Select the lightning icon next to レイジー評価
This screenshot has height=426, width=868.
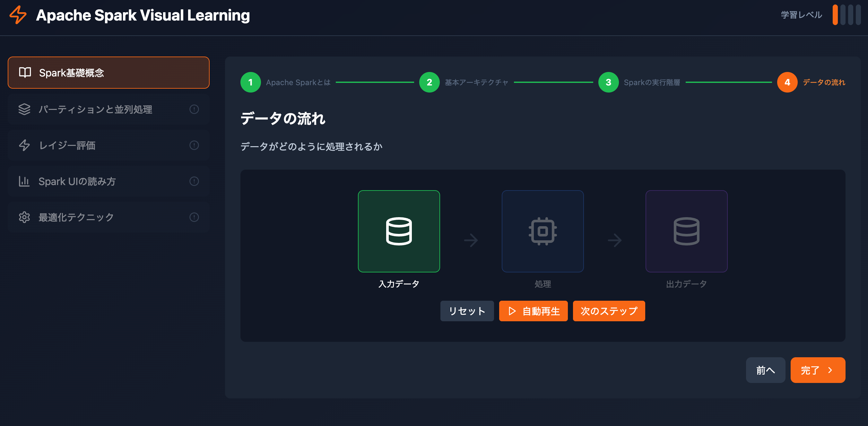[24, 145]
